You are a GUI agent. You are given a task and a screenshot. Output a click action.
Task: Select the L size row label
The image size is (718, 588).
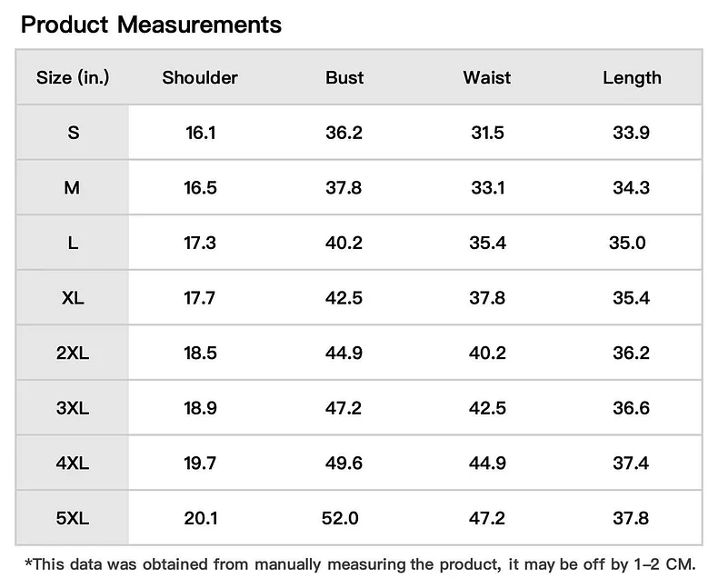click(73, 244)
